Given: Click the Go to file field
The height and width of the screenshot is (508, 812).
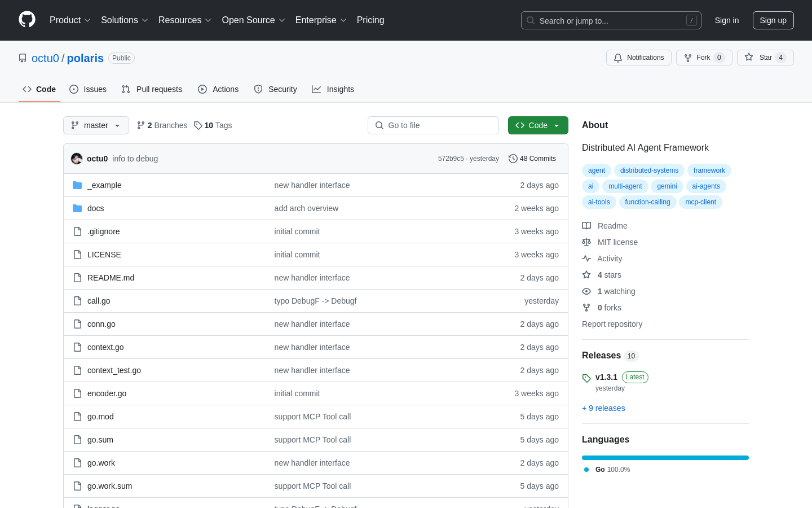Looking at the screenshot, I should (433, 125).
